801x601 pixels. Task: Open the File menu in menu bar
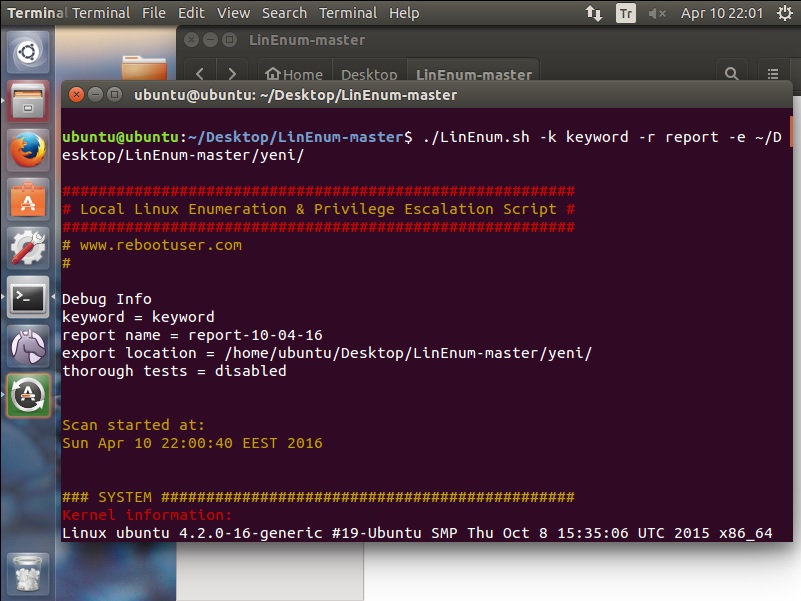tap(154, 13)
